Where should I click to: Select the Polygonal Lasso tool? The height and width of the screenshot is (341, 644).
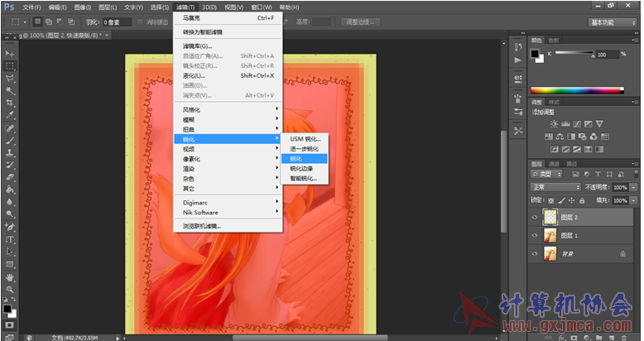tap(9, 78)
